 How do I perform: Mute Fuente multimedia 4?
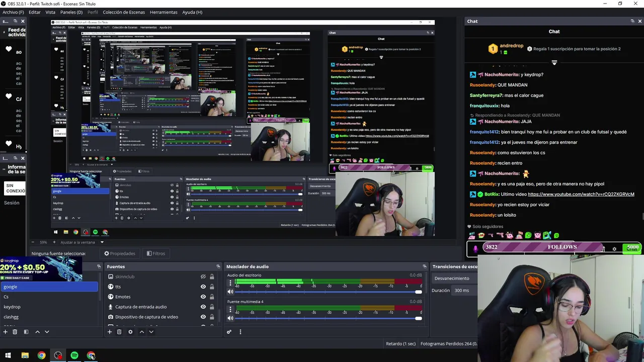point(230,318)
